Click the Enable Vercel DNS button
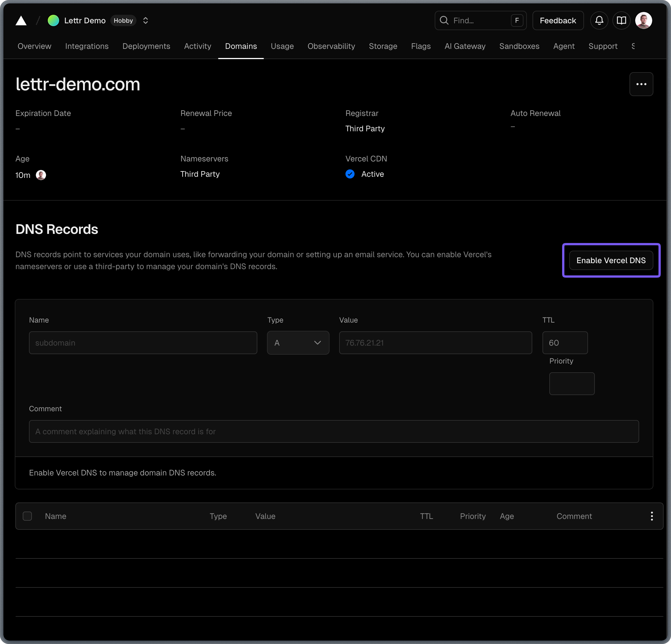 (x=611, y=260)
